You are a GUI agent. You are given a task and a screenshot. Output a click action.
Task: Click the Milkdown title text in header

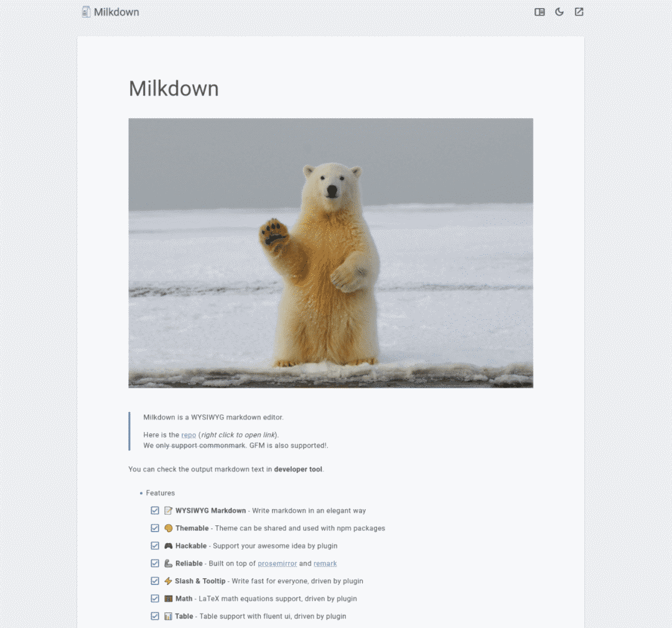(116, 12)
